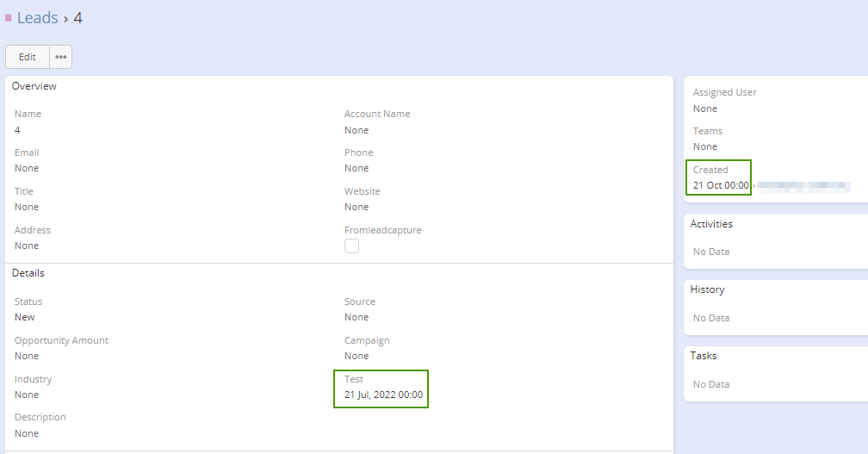Click the Created date value

click(x=721, y=185)
